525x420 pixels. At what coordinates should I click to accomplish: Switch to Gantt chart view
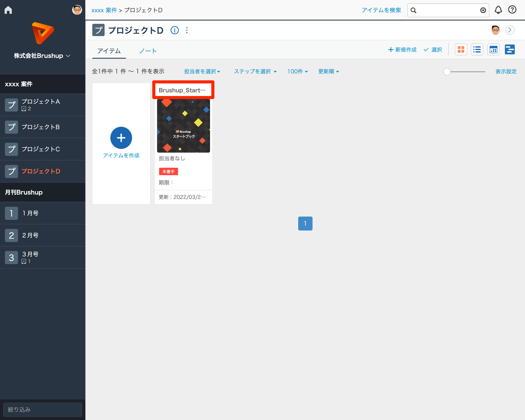coord(510,50)
